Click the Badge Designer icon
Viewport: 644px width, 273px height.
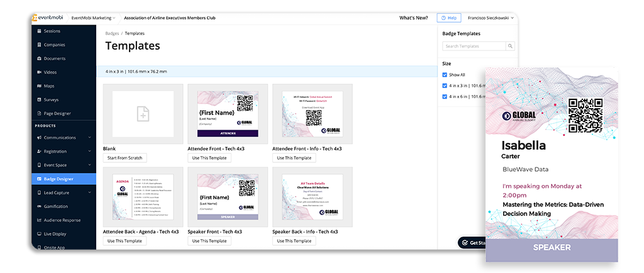[x=39, y=179]
